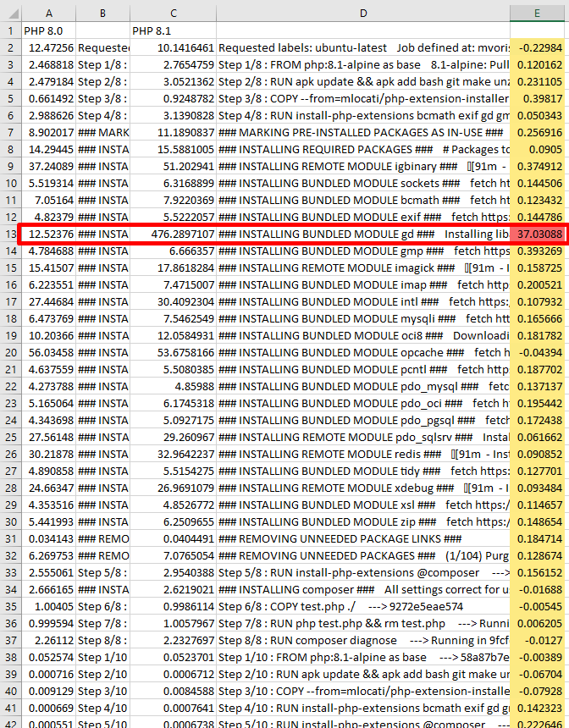Image resolution: width=569 pixels, height=728 pixels.
Task: Click cell with value -0.22984
Action: click(x=538, y=47)
